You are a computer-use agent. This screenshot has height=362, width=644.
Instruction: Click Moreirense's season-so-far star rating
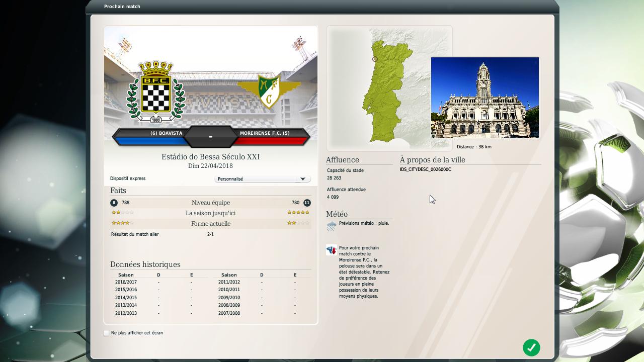click(x=298, y=213)
